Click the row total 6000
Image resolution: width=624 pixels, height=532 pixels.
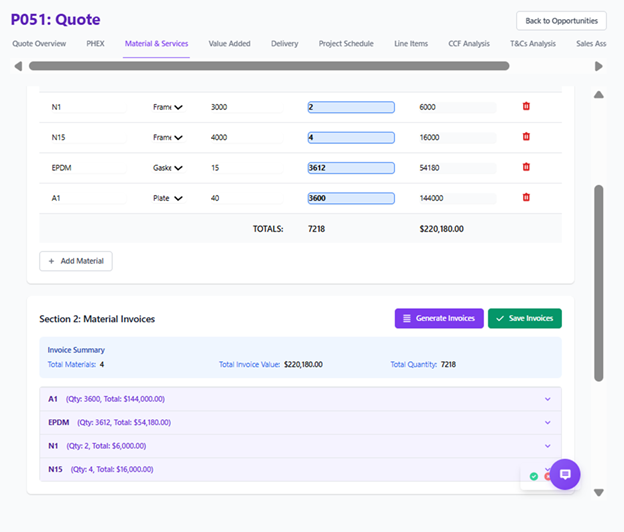coord(457,107)
